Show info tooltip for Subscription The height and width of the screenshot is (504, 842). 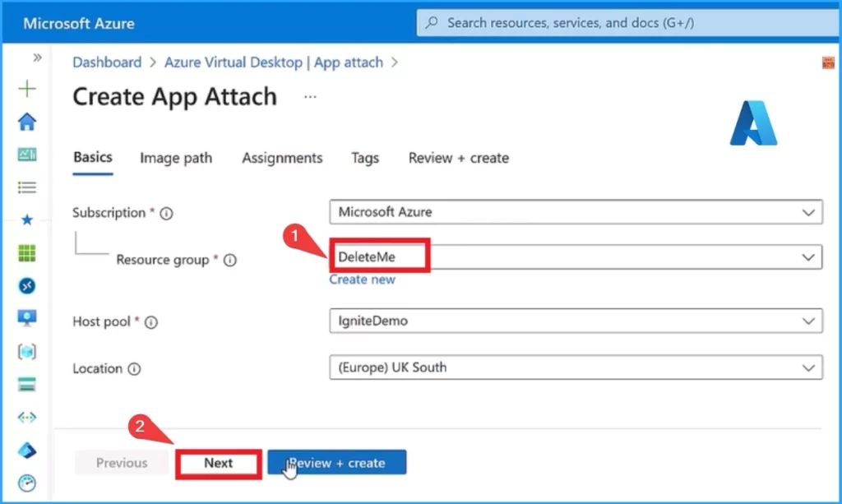[x=166, y=214]
